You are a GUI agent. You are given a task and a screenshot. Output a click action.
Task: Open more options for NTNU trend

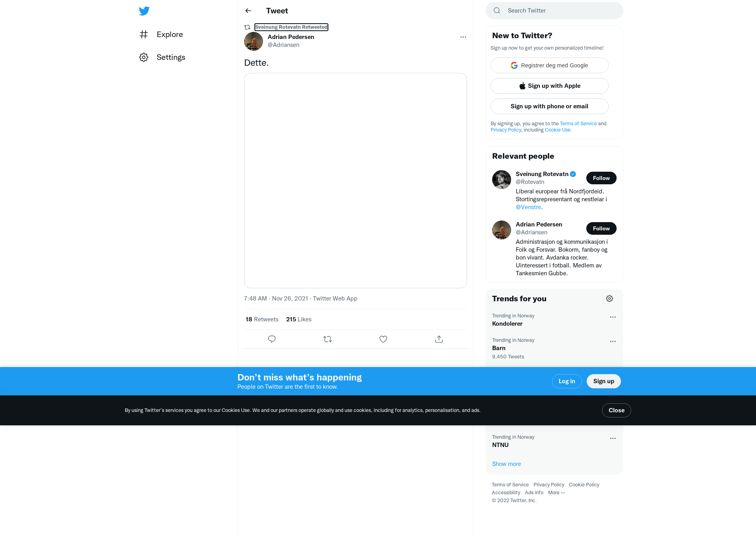click(613, 438)
